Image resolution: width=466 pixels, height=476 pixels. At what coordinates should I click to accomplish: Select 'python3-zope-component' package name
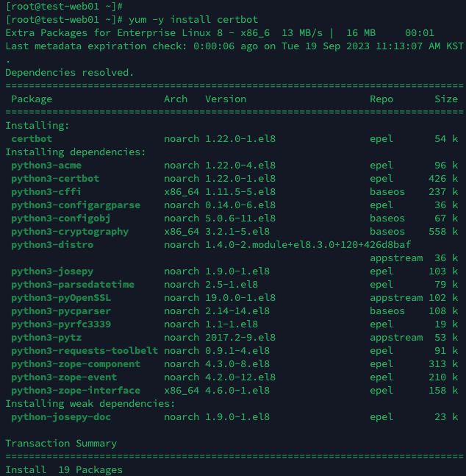(76, 364)
